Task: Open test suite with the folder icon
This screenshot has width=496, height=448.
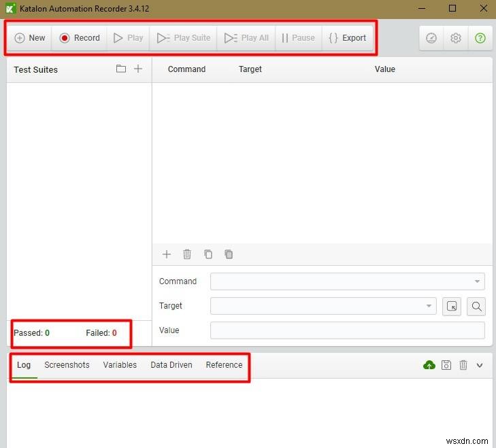Action: tap(121, 69)
